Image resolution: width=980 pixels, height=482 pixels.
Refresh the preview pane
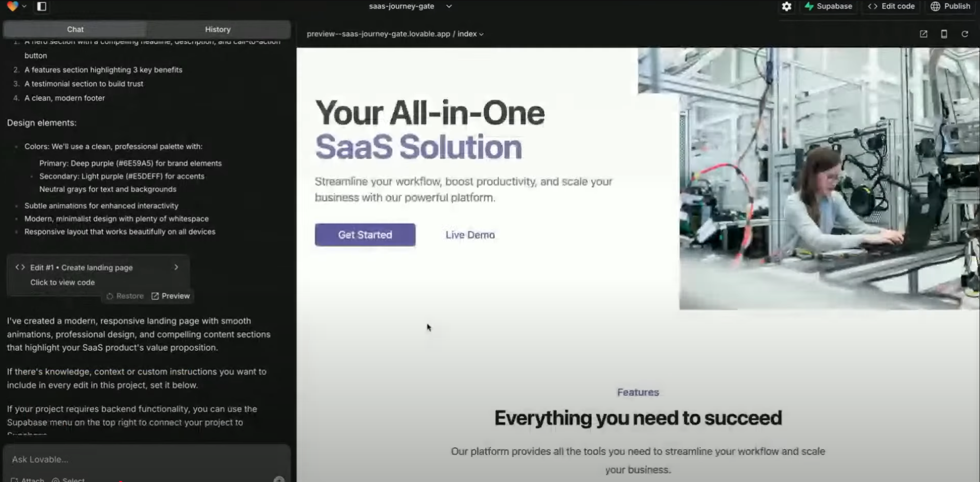coord(965,34)
